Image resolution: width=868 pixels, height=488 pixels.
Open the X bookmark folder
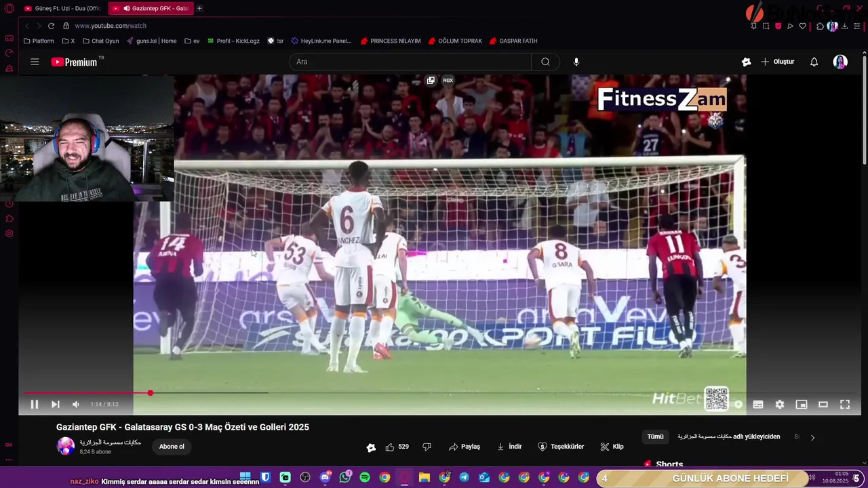point(68,41)
